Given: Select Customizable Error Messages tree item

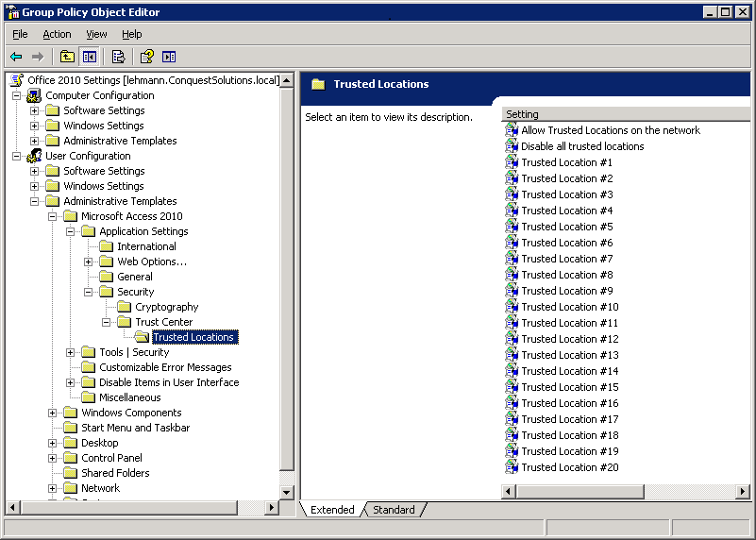Looking at the screenshot, I should pos(165,367).
